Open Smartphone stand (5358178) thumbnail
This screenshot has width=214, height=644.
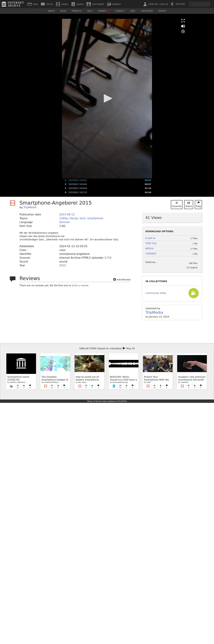[x=21, y=364]
